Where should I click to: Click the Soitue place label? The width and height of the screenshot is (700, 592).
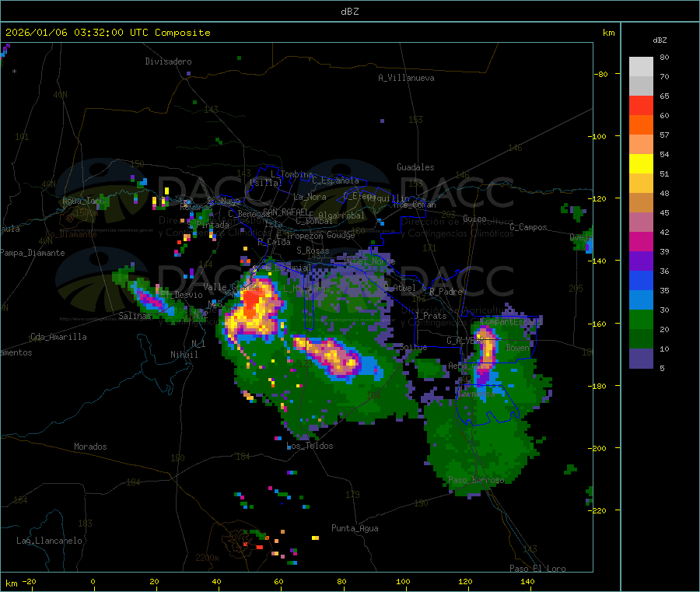[x=414, y=347]
